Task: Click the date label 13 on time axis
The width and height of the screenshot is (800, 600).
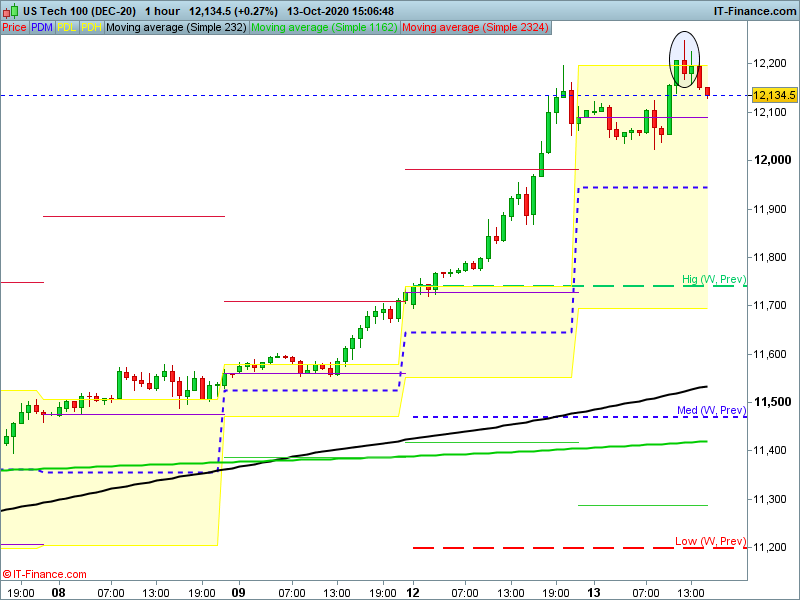Action: point(593,593)
